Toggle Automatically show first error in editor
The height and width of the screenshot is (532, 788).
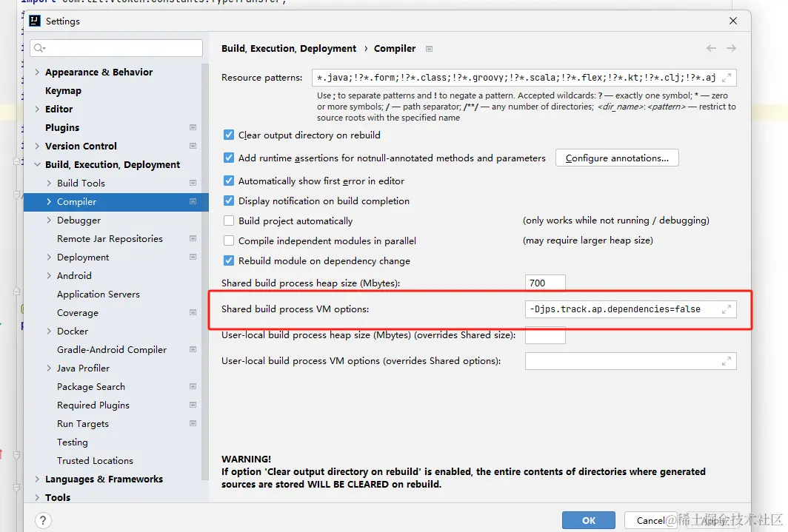pyautogui.click(x=229, y=181)
